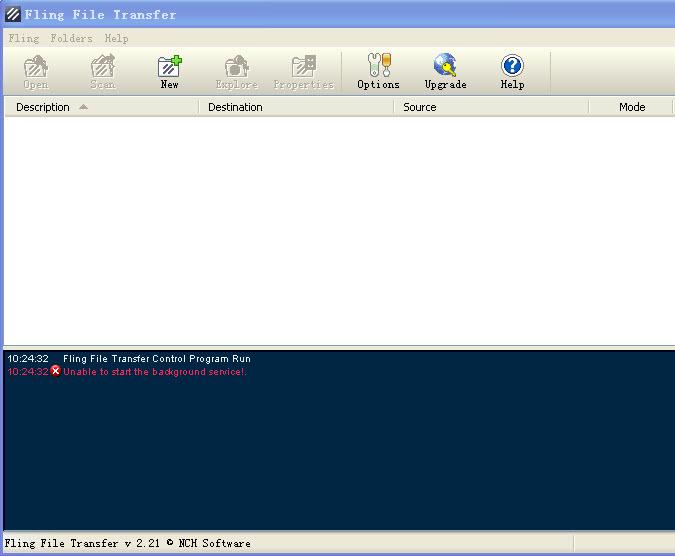Select 'Unable to start the background service!' log entry
Image resolution: width=675 pixels, height=556 pixels.
click(155, 371)
